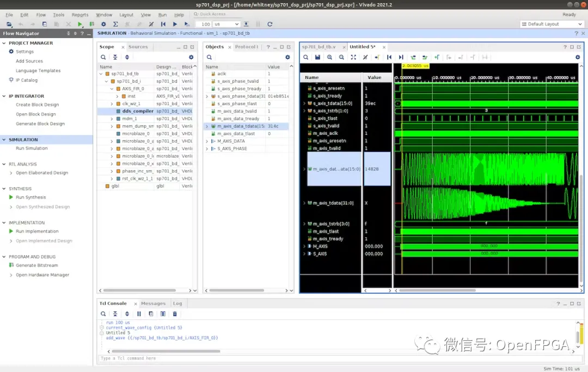
Task: Open Objects panel settings gear
Action: [x=287, y=57]
